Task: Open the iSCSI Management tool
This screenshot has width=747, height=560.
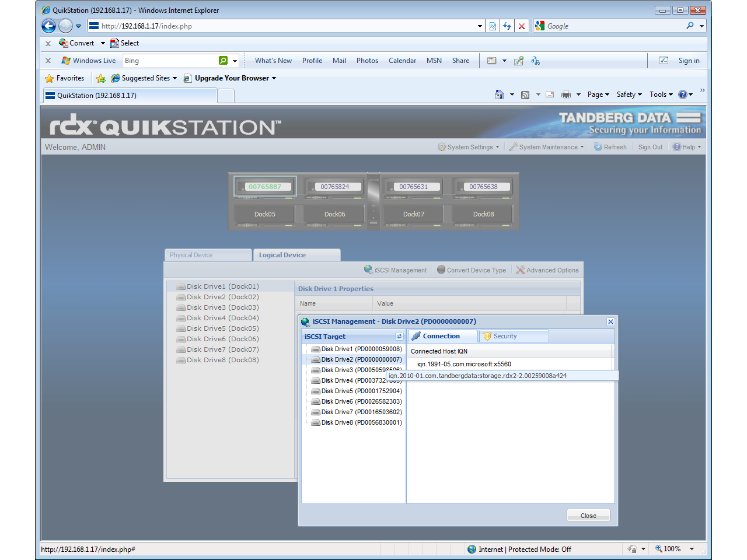Action: tap(395, 270)
